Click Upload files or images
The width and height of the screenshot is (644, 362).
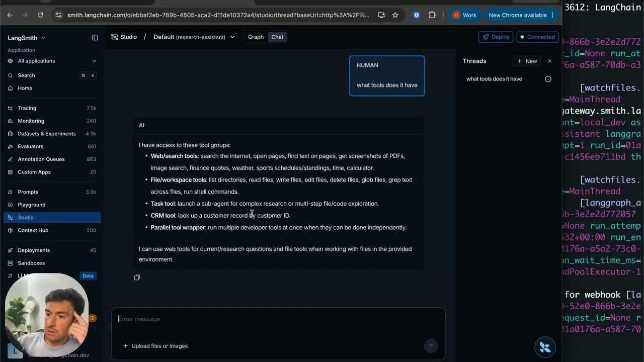pyautogui.click(x=155, y=346)
